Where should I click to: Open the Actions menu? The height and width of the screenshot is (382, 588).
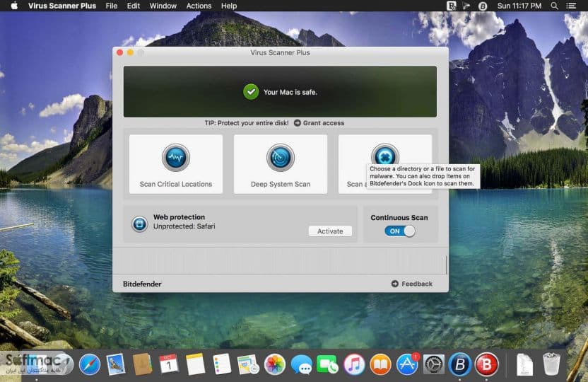199,6
